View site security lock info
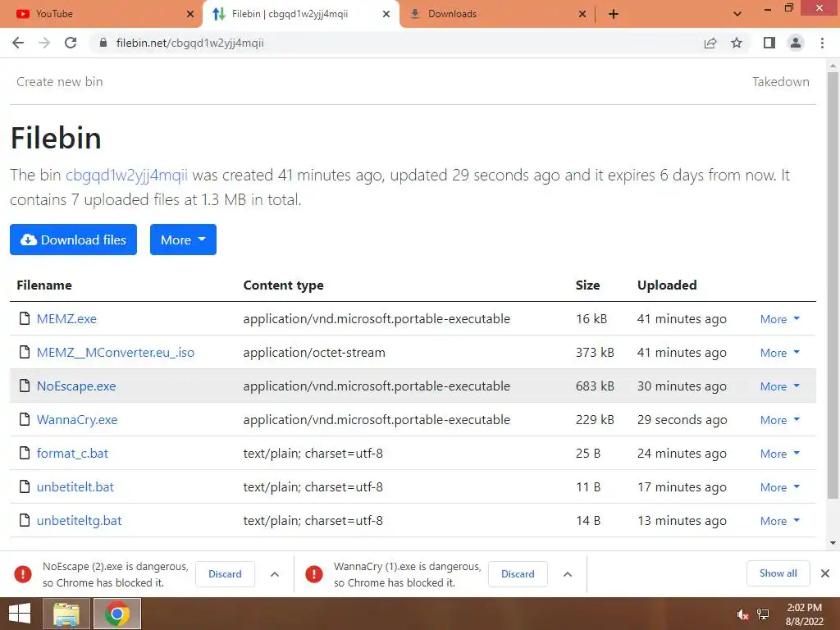 coord(103,43)
